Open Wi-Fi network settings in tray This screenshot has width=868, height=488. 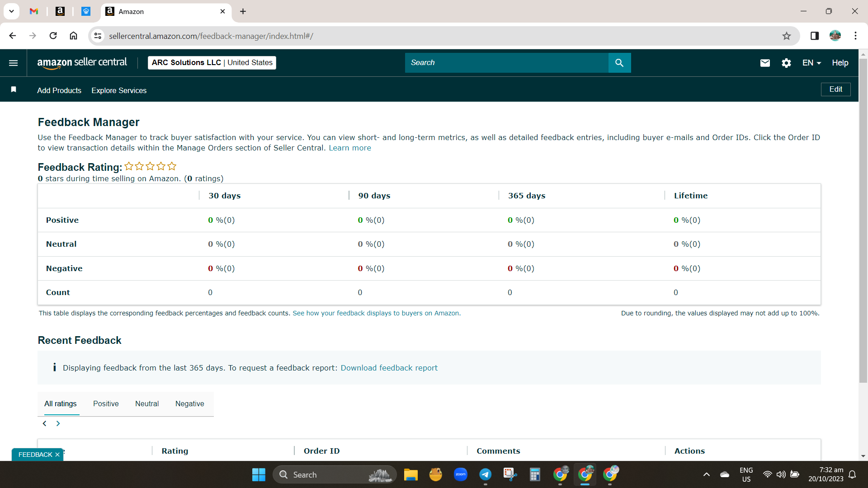point(767,474)
